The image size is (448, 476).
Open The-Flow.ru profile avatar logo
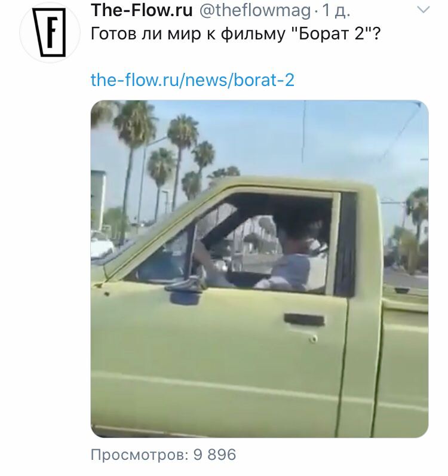tap(50, 32)
